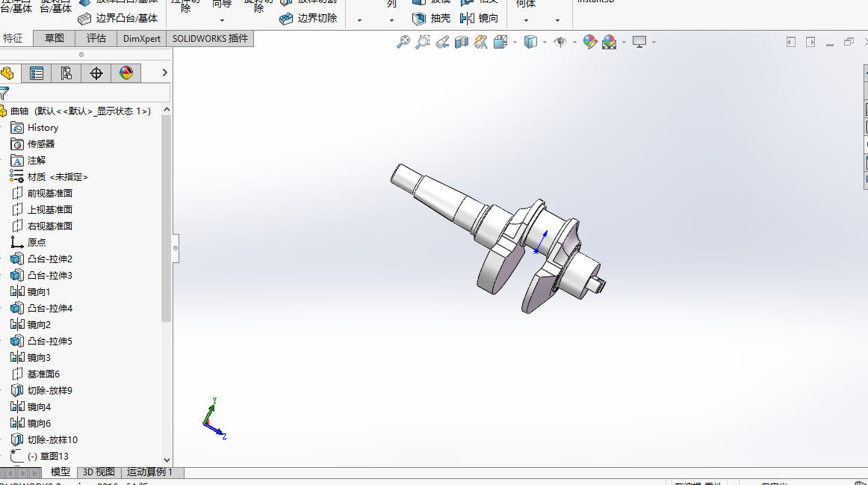
Task: Select the 凸台-拉伸2 feature
Action: [42, 259]
